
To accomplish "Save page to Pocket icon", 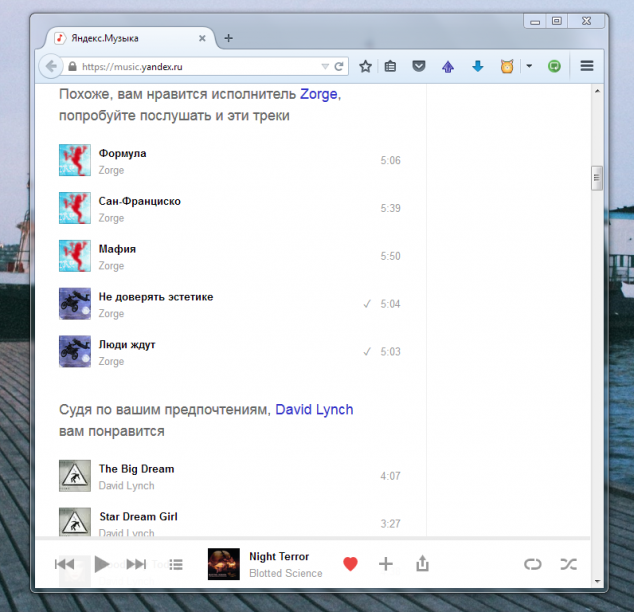I will point(419,66).
